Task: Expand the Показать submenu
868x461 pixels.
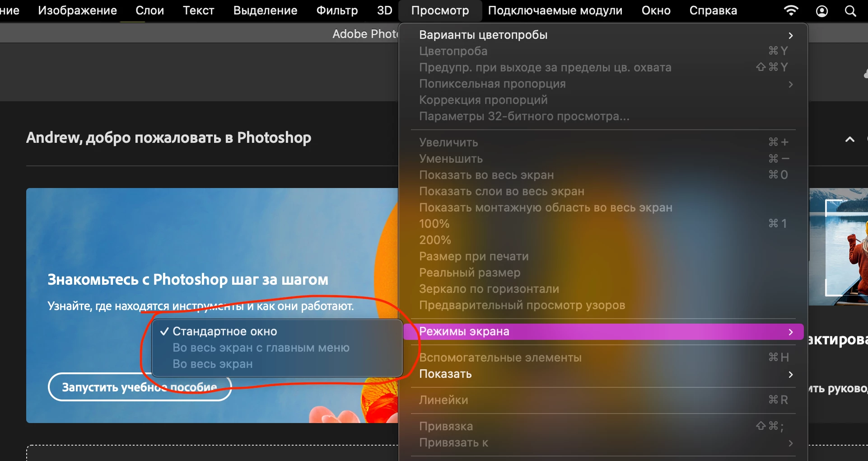Action: coord(603,374)
